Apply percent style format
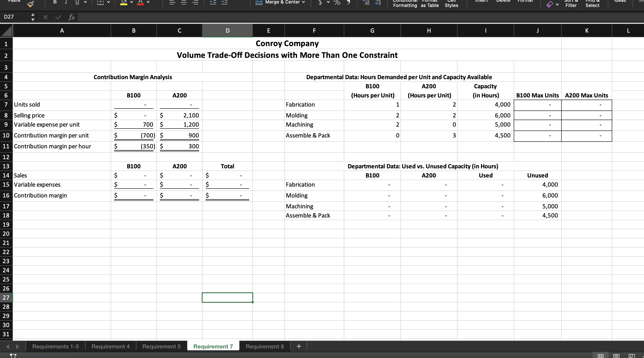The width and height of the screenshot is (644, 358). [337, 2]
